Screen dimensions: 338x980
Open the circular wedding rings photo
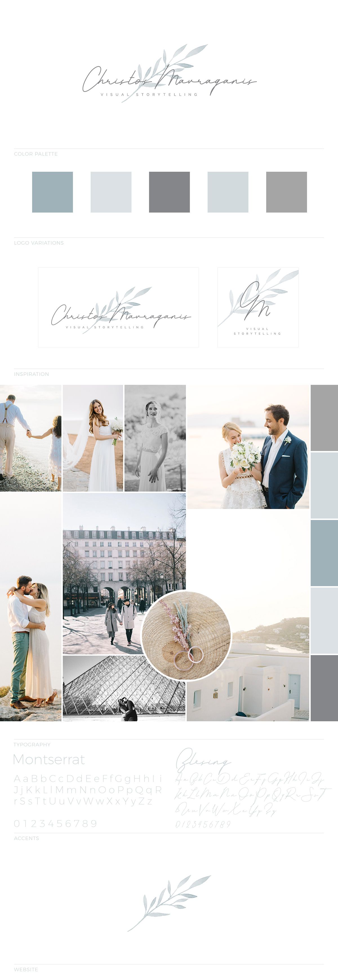(186, 635)
